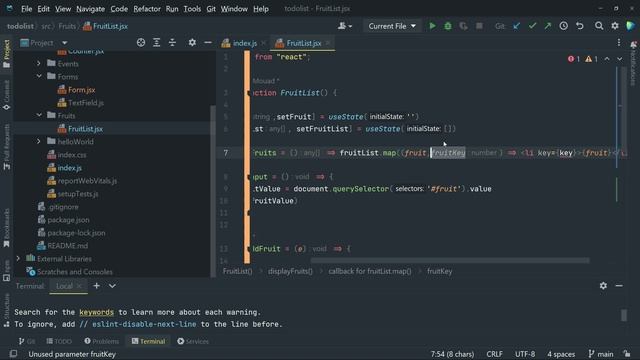Screen dimensions: 640x360
Task: Toggle the Project tool window side button
Action: point(7,54)
